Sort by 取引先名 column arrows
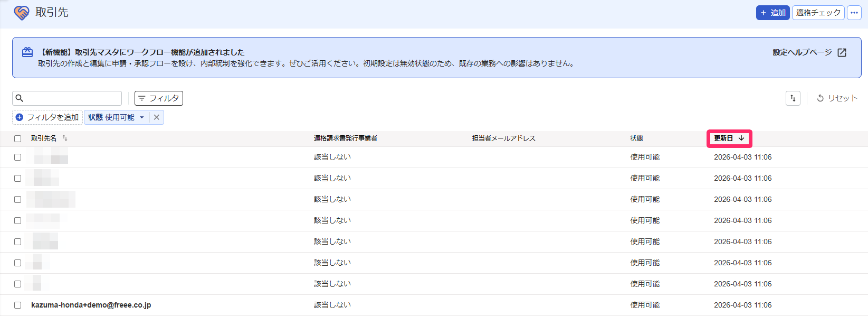This screenshot has height=316, width=868. [65, 138]
